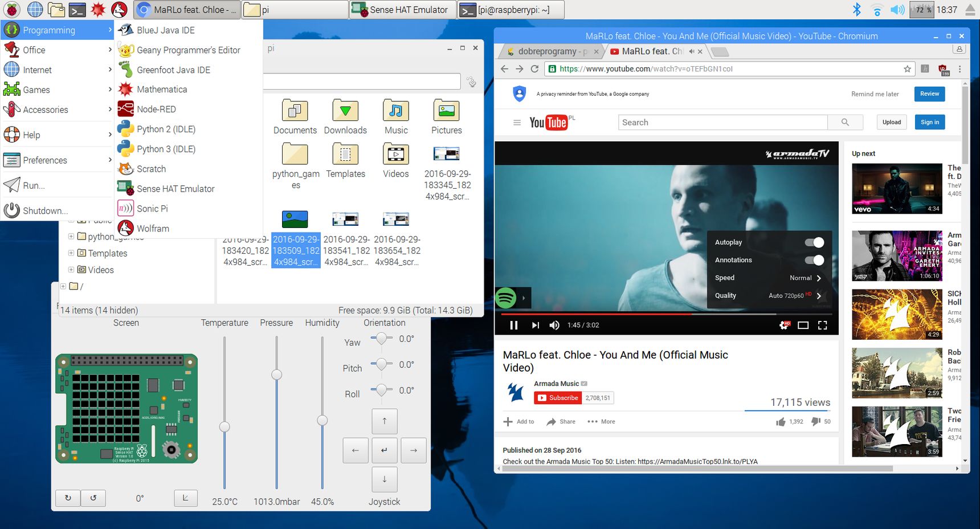Reload the YouTube page in Chromium
Screen dimensions: 980x529
[534, 69]
